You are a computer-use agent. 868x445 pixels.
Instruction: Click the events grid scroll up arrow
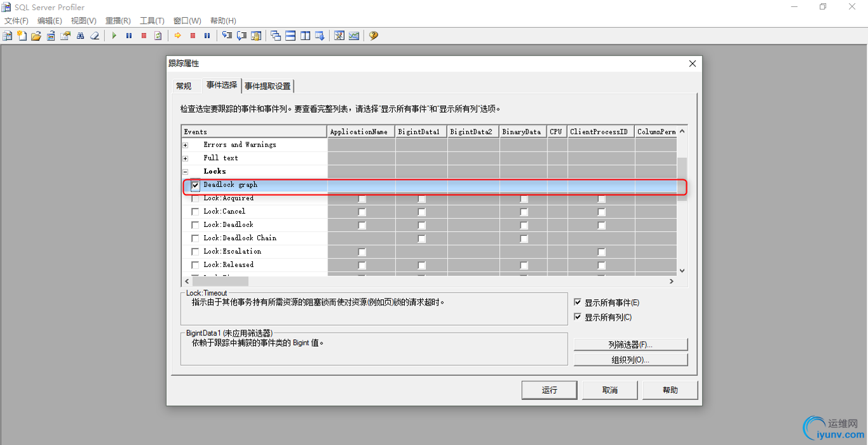pyautogui.click(x=682, y=131)
